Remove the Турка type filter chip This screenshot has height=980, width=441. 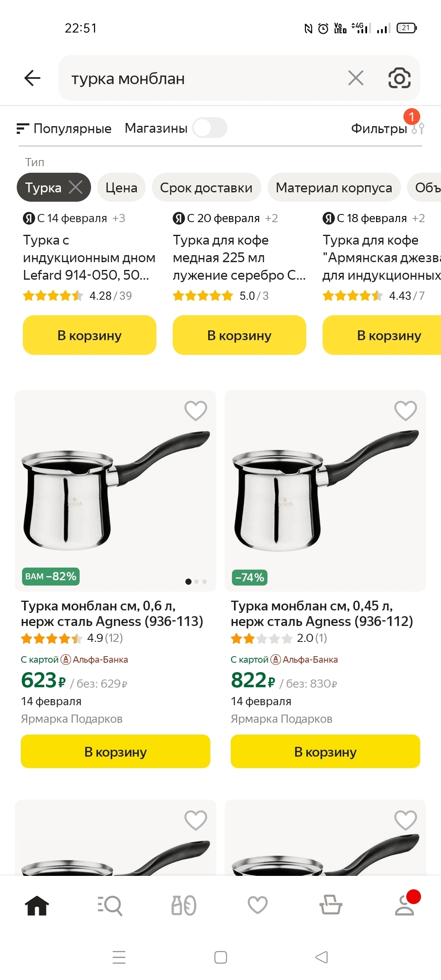point(76,187)
